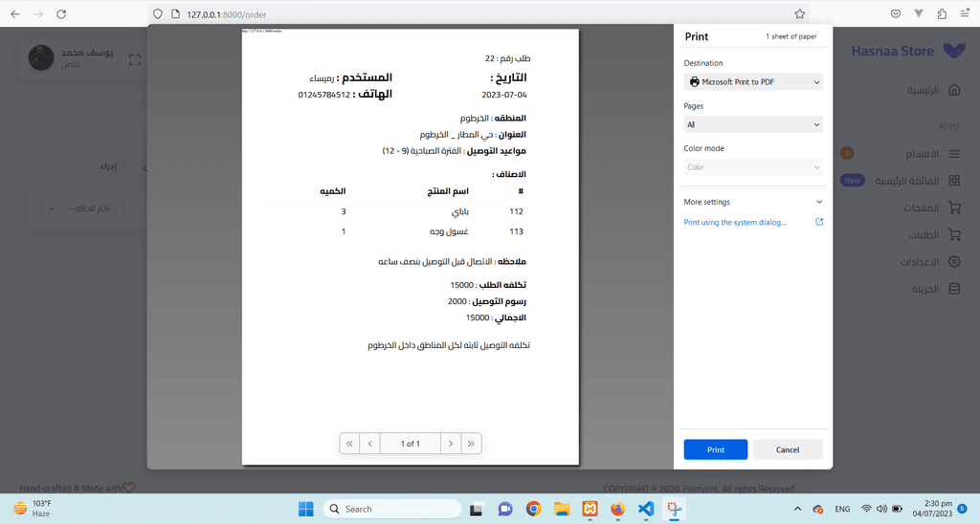Open Task View on the taskbar
980x524 pixels.
(477, 509)
